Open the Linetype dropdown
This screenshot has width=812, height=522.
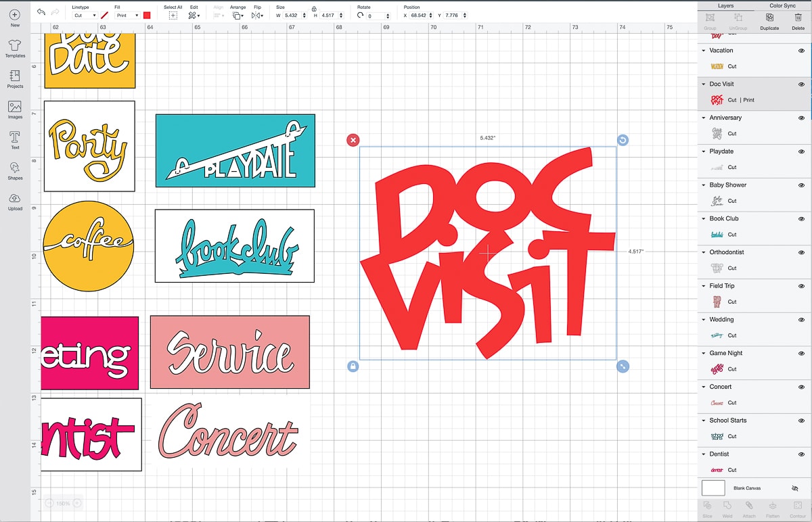(x=85, y=15)
